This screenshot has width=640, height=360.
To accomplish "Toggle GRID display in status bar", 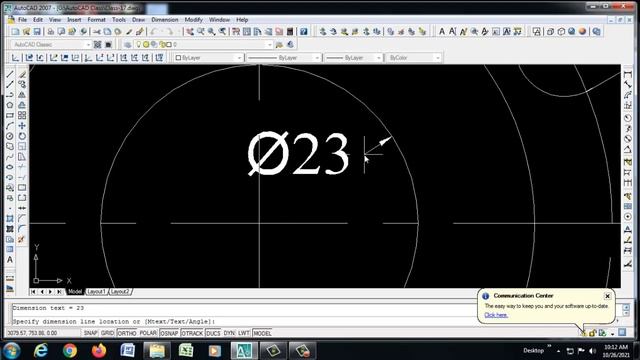I will click(x=107, y=333).
